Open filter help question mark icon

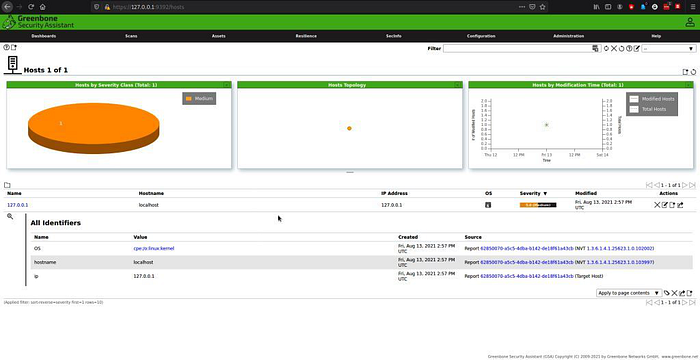click(629, 48)
